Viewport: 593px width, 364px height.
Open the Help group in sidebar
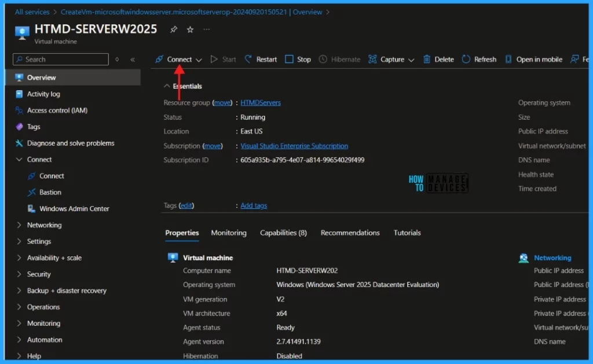(34, 356)
